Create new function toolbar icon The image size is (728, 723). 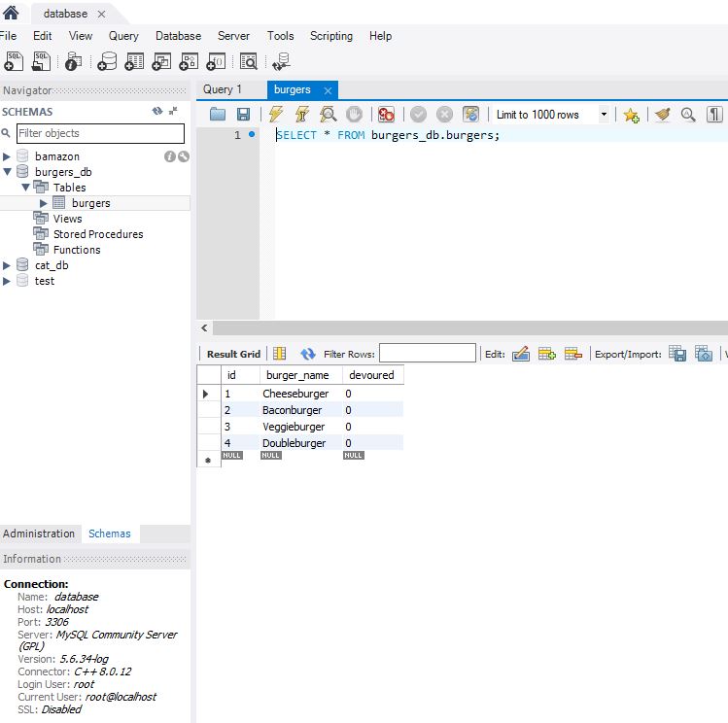217,61
